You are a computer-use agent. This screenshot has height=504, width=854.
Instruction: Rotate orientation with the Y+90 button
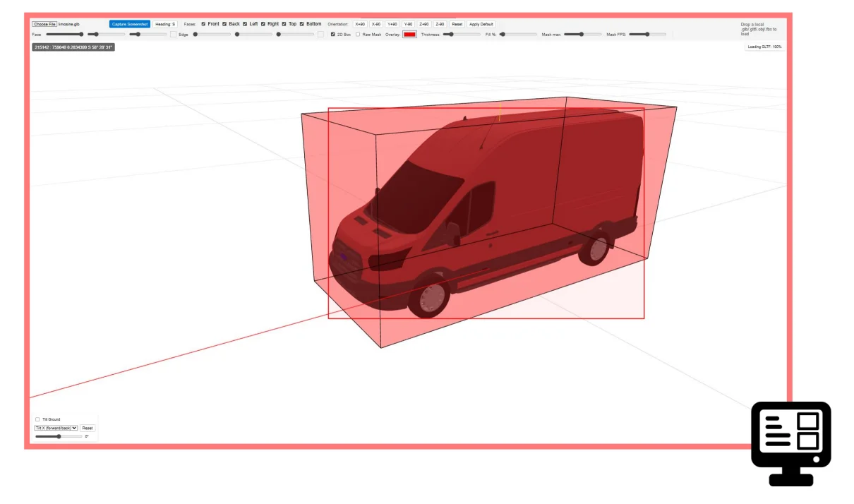[x=392, y=24]
